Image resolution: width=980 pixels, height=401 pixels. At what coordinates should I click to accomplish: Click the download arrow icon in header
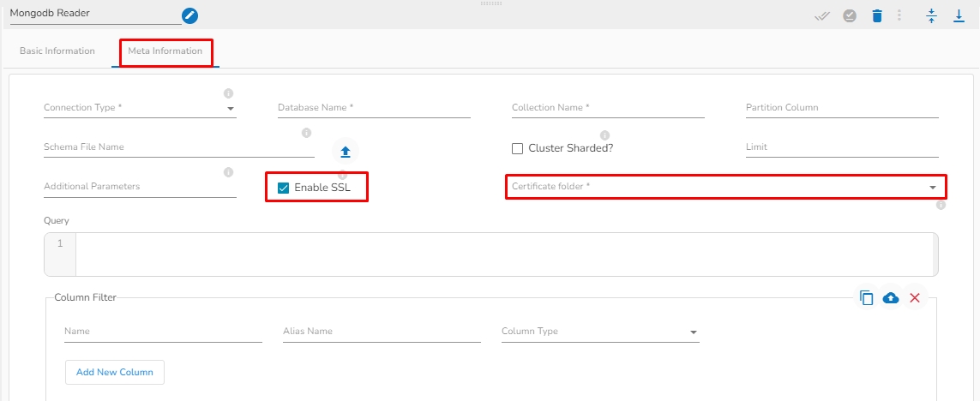(959, 16)
